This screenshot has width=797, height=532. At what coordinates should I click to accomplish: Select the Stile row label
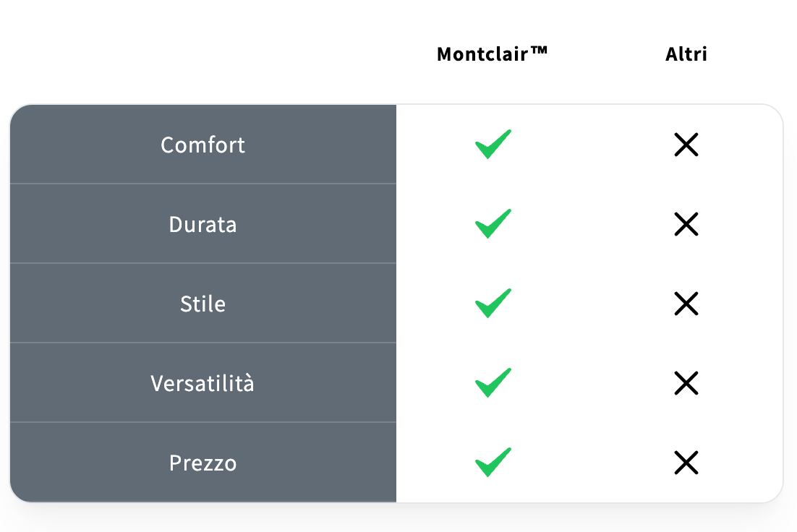(203, 304)
